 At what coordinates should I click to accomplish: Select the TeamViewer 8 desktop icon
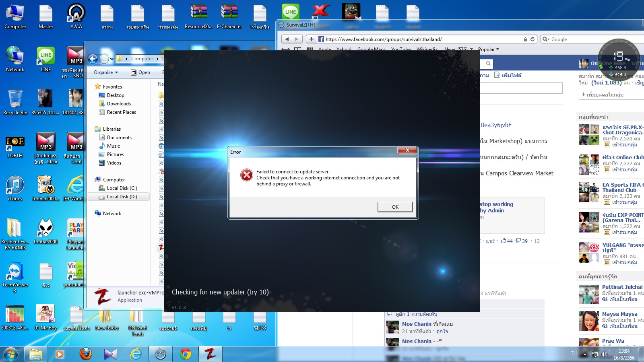click(x=15, y=278)
